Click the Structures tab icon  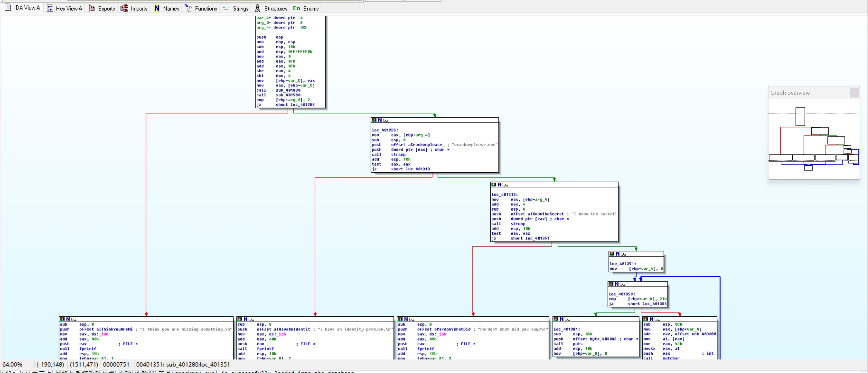(x=257, y=8)
